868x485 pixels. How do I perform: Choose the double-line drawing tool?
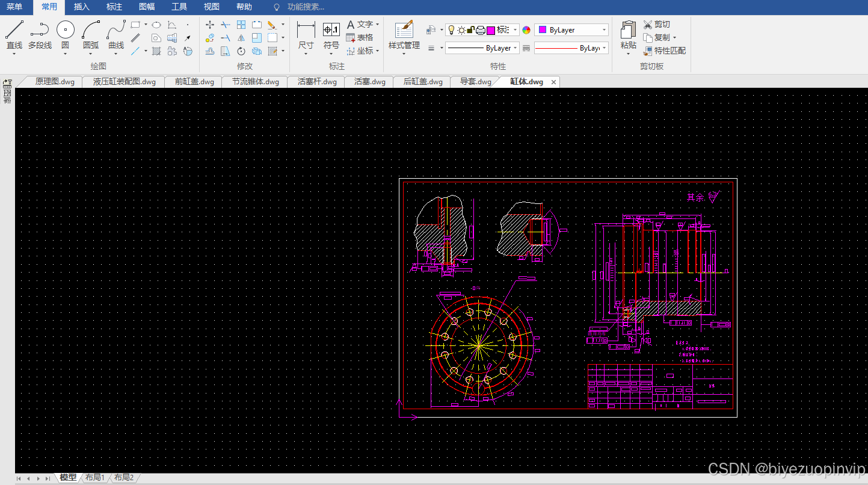point(135,38)
